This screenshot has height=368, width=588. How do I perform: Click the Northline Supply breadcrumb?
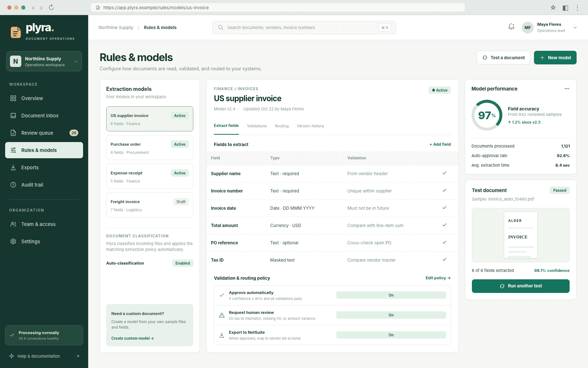pos(116,28)
